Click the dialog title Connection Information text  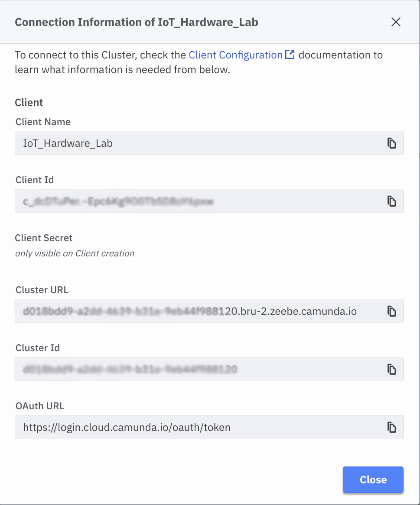pyautogui.click(x=137, y=22)
